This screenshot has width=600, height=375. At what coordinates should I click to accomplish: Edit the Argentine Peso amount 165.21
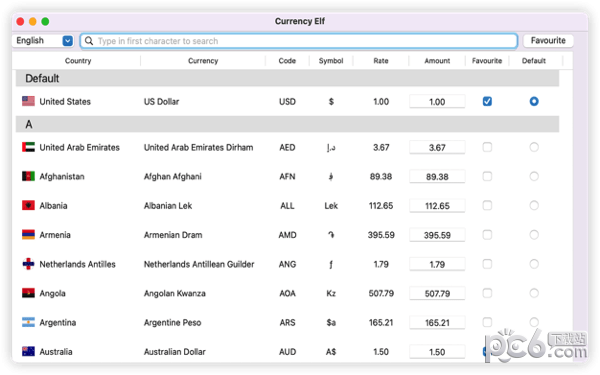437,323
